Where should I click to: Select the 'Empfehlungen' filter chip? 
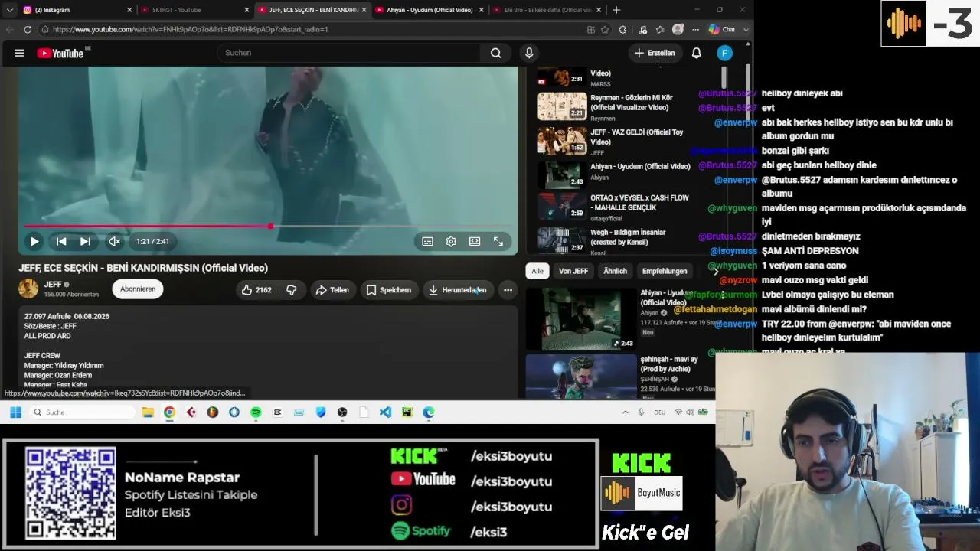click(x=665, y=271)
